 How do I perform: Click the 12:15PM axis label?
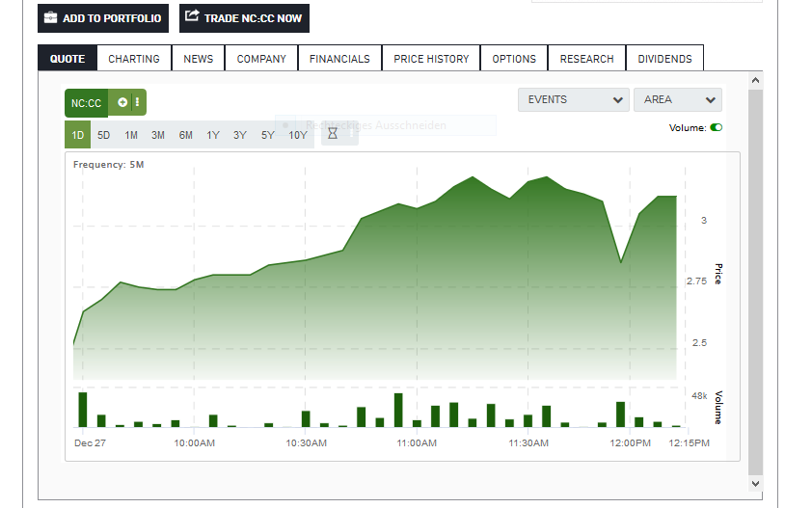pyautogui.click(x=690, y=443)
